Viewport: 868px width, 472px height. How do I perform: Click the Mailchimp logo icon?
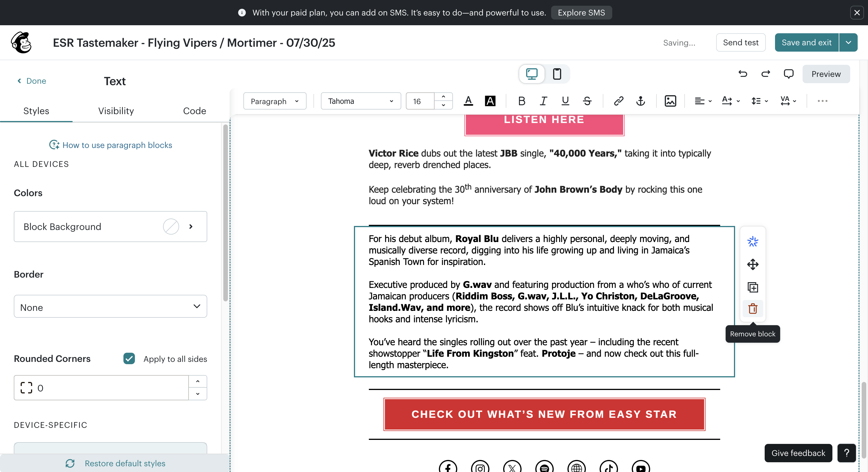coord(21,42)
